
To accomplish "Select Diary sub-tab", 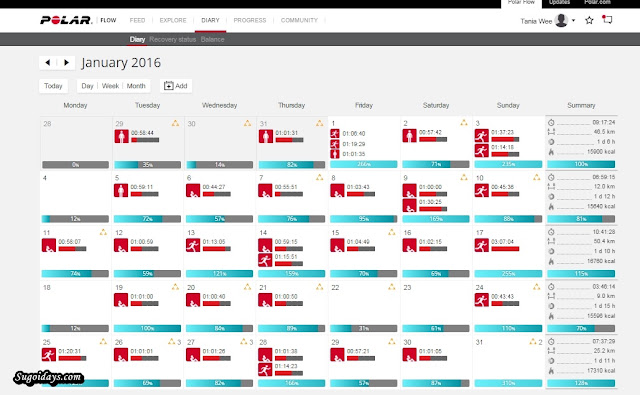I will 137,39.
